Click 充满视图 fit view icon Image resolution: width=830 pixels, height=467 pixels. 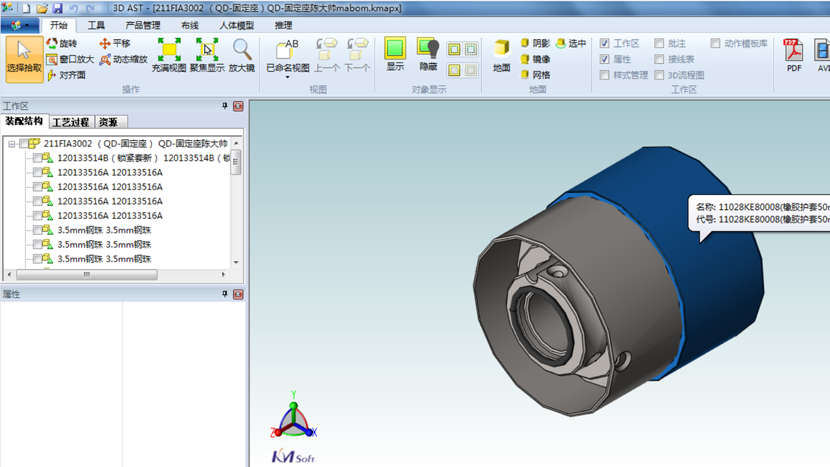[168, 56]
